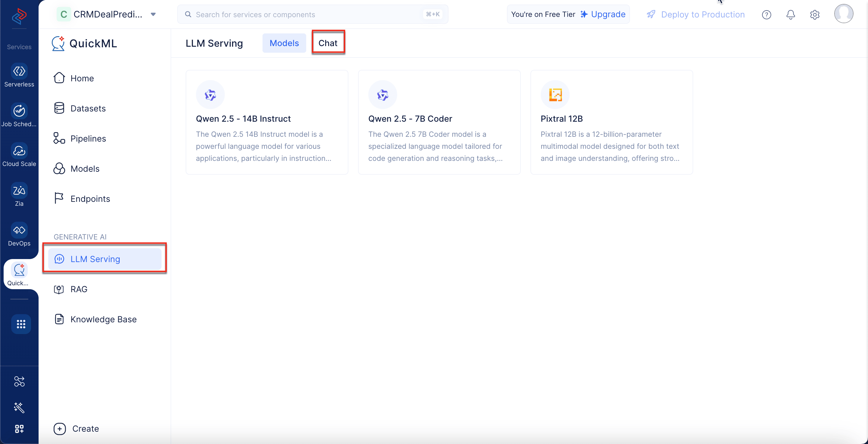
Task: Select LLM Serving under Generative AI
Action: 105,259
